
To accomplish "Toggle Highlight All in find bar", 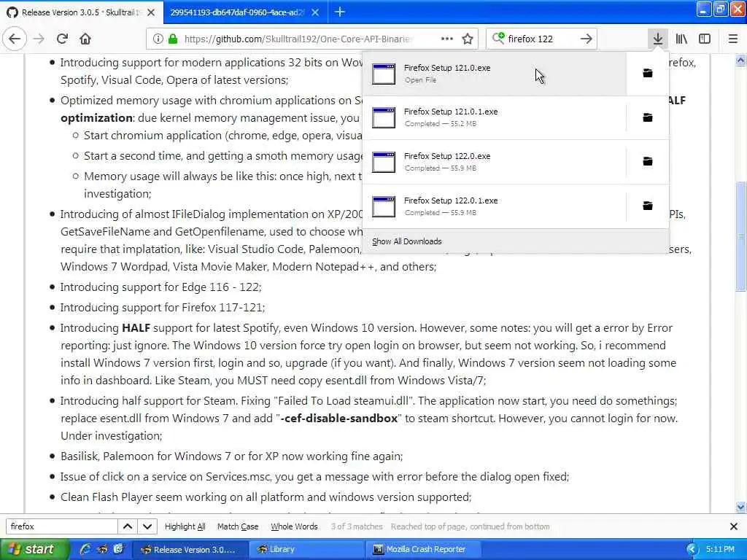I will (185, 526).
